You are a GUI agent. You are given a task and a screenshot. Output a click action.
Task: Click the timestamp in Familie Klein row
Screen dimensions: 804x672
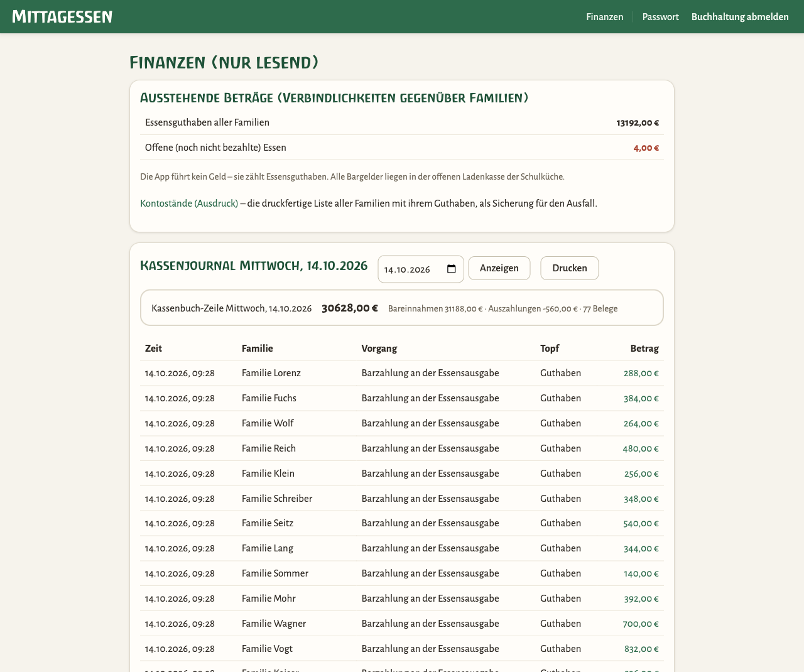tap(180, 474)
